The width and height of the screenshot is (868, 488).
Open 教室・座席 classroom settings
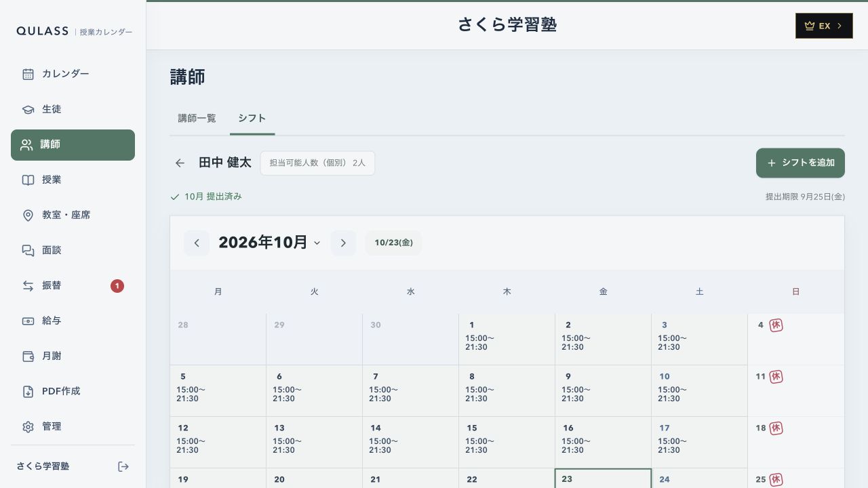(x=73, y=215)
